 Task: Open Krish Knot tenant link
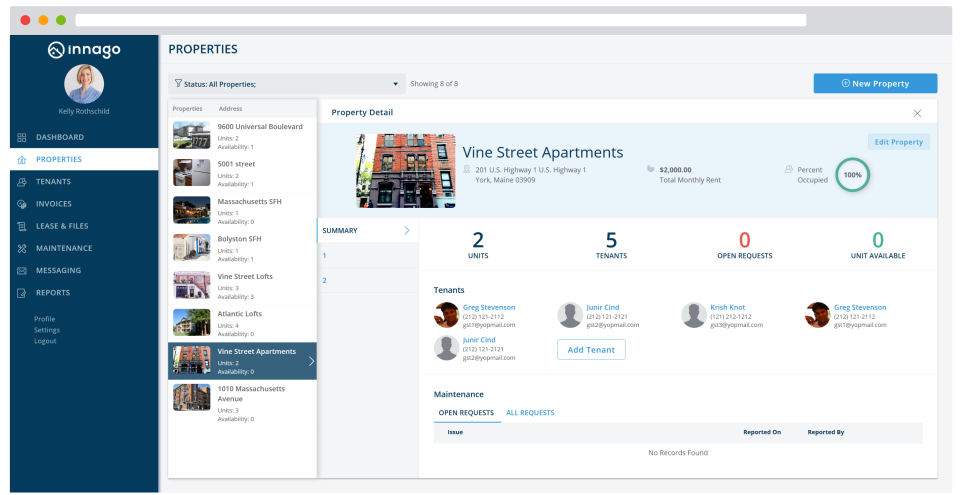[727, 308]
